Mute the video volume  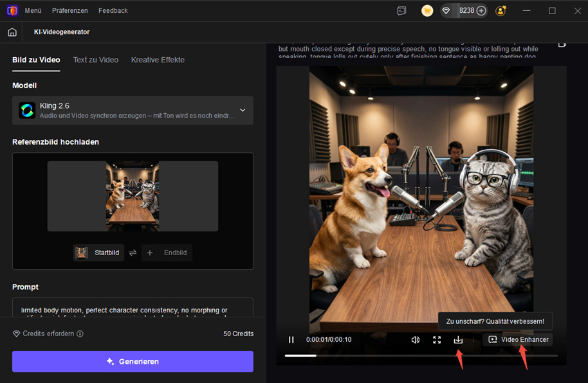416,339
